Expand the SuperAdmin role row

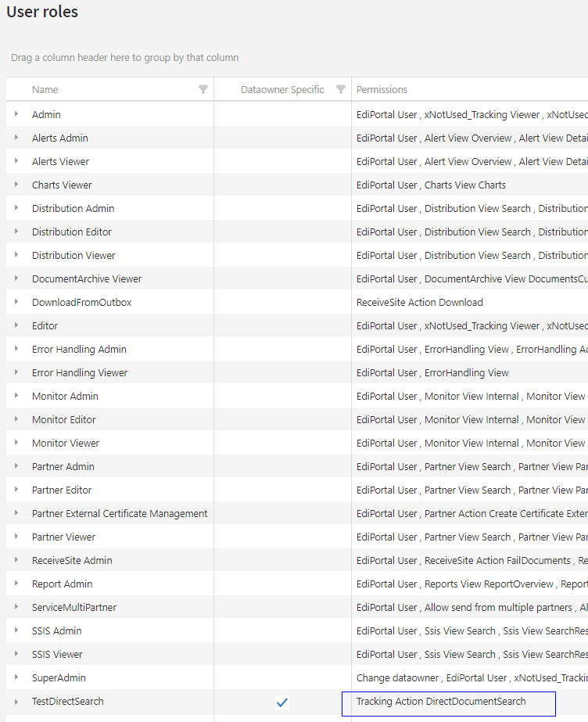16,677
